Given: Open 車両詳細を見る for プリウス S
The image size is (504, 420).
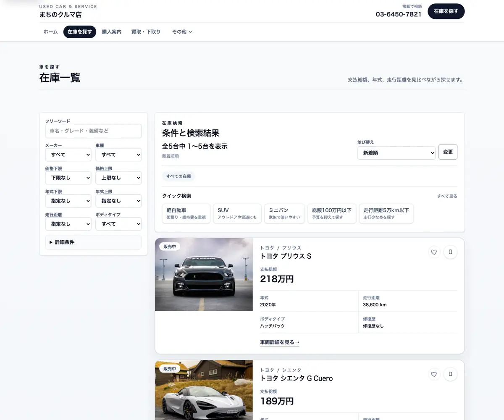Looking at the screenshot, I should pyautogui.click(x=280, y=342).
